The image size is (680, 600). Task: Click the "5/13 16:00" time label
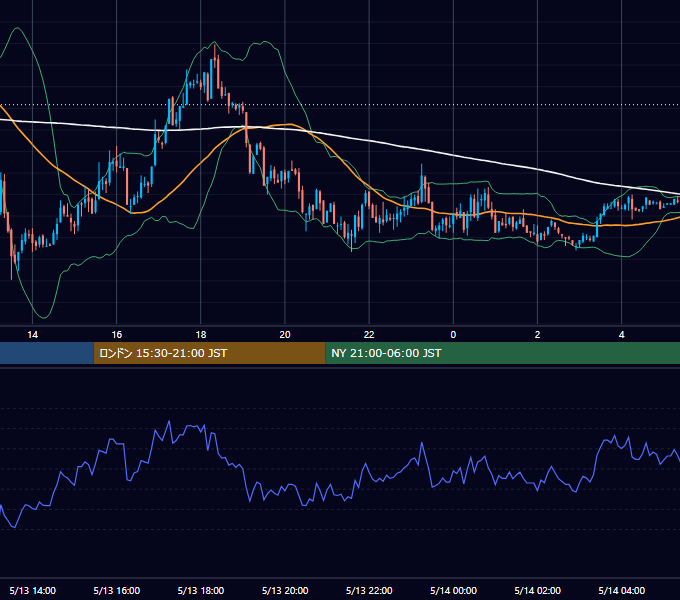117,590
